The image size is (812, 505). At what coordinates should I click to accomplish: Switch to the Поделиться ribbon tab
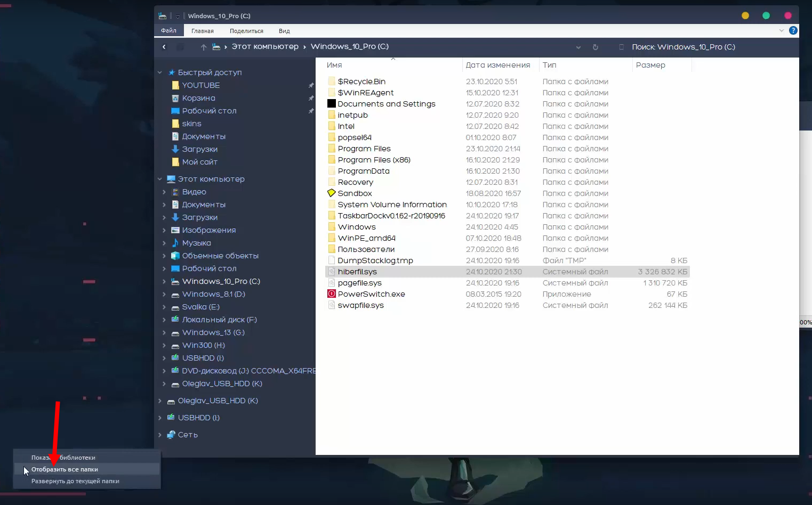coord(246,31)
